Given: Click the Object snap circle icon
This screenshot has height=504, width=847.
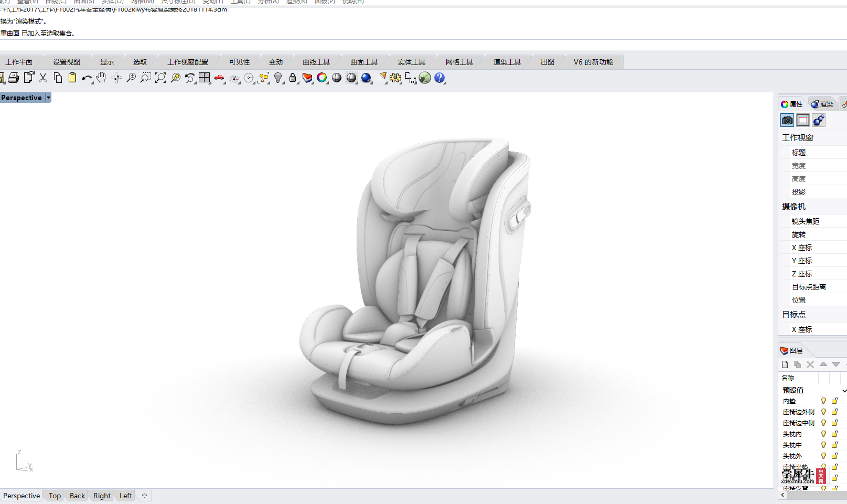Looking at the screenshot, I should [x=249, y=78].
